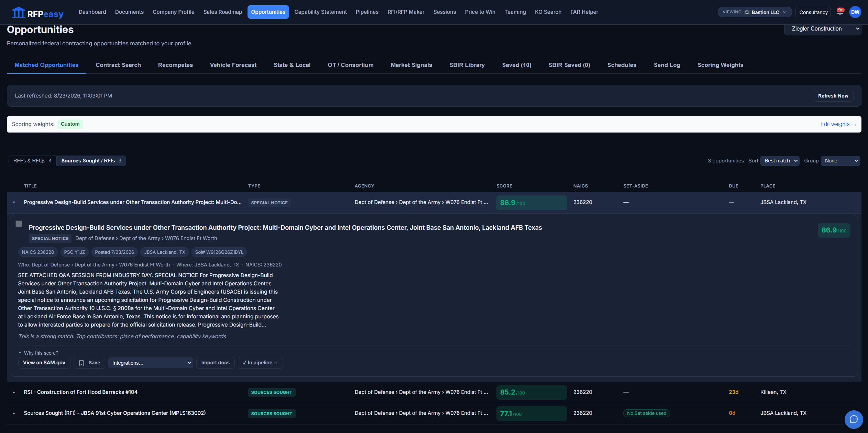Switch to the Recompetes tab
Image resolution: width=868 pixels, height=433 pixels.
(175, 65)
